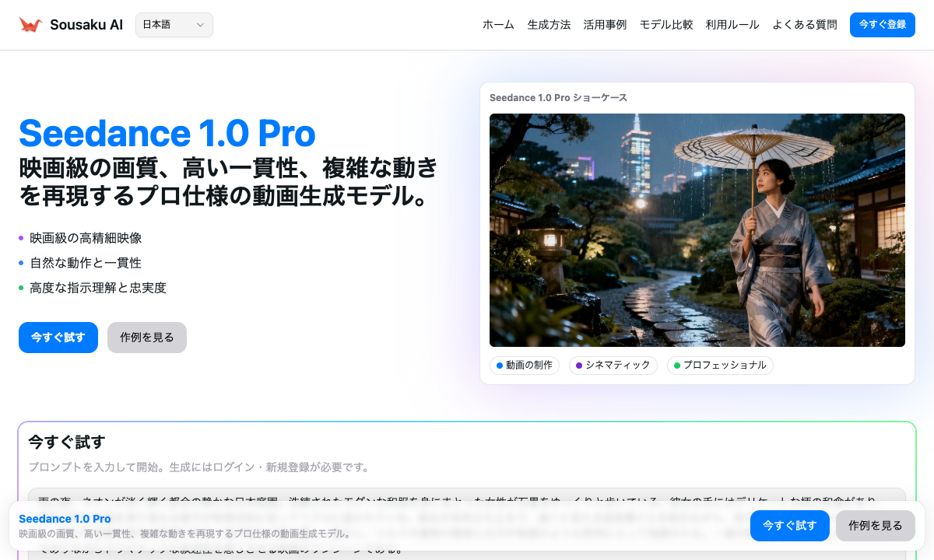Click the 今すぐ登録 button in header
The width and height of the screenshot is (934, 560).
[x=883, y=25]
